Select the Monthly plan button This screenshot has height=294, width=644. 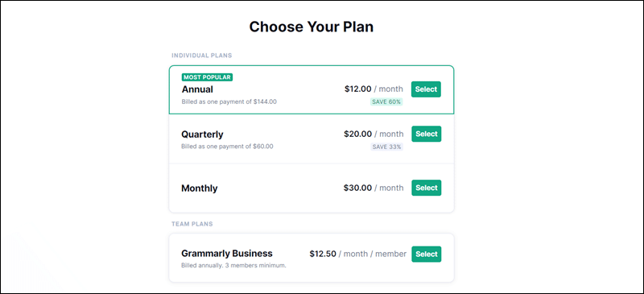[427, 188]
